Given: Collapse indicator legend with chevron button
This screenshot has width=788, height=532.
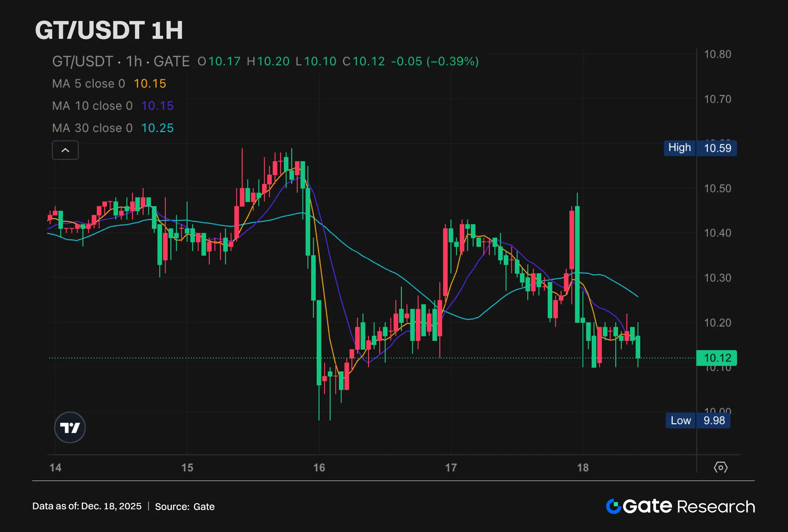Looking at the screenshot, I should click(x=65, y=150).
